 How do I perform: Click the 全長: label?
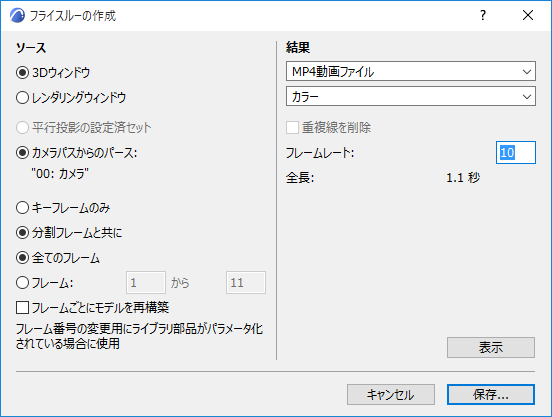click(300, 178)
